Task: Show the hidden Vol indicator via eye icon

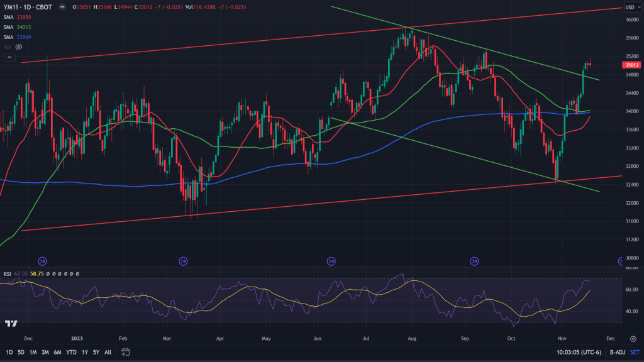Action: [x=19, y=47]
